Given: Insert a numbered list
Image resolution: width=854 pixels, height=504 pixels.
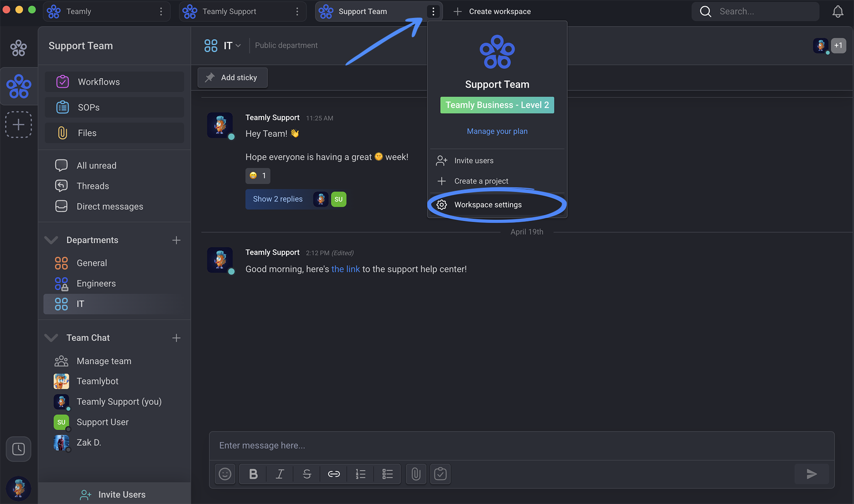Looking at the screenshot, I should 360,474.
